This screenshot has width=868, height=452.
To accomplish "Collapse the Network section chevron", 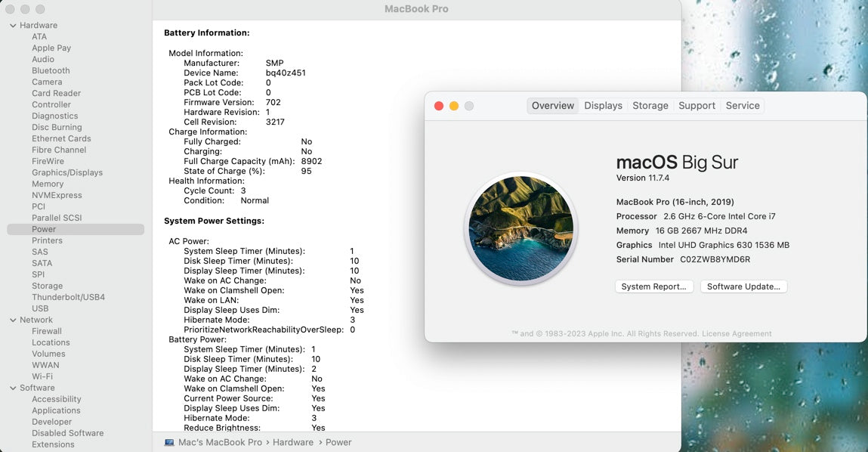I will (13, 320).
